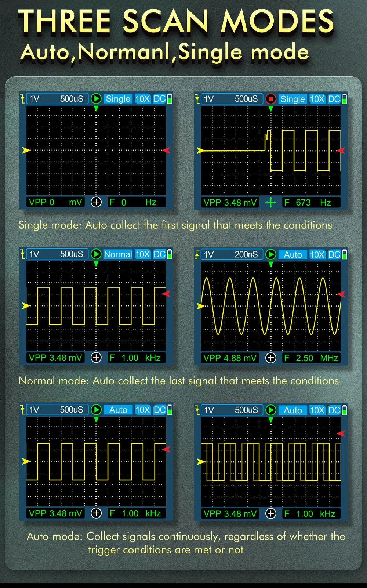Click F 1.00 kHz on the Normal screen
Screen dimensions: 367x588
pos(136,357)
